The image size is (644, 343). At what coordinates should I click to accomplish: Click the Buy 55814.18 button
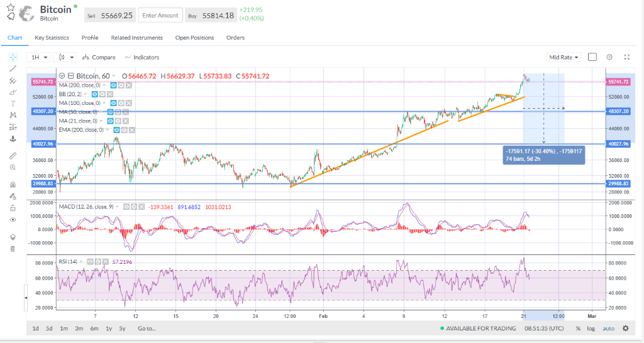coord(211,16)
